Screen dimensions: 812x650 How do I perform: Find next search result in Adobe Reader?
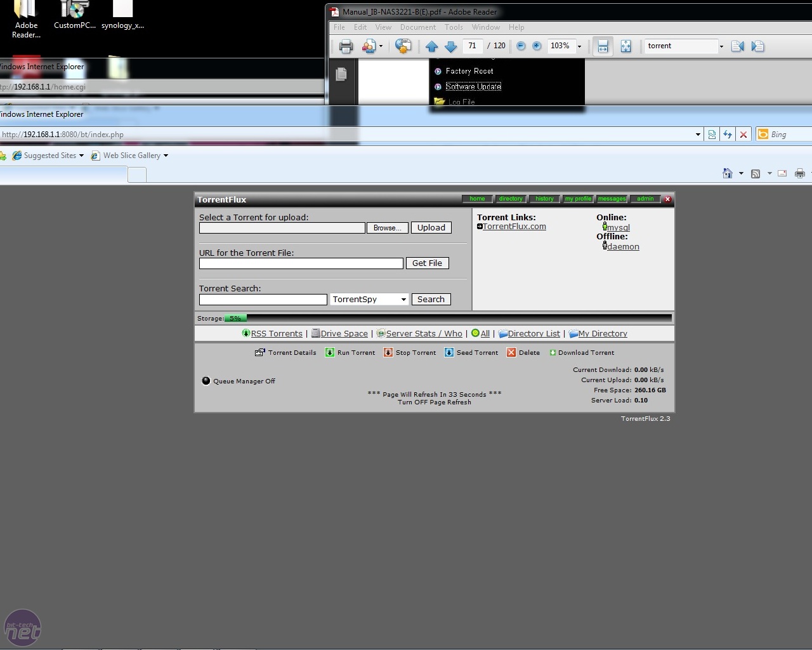pyautogui.click(x=757, y=46)
